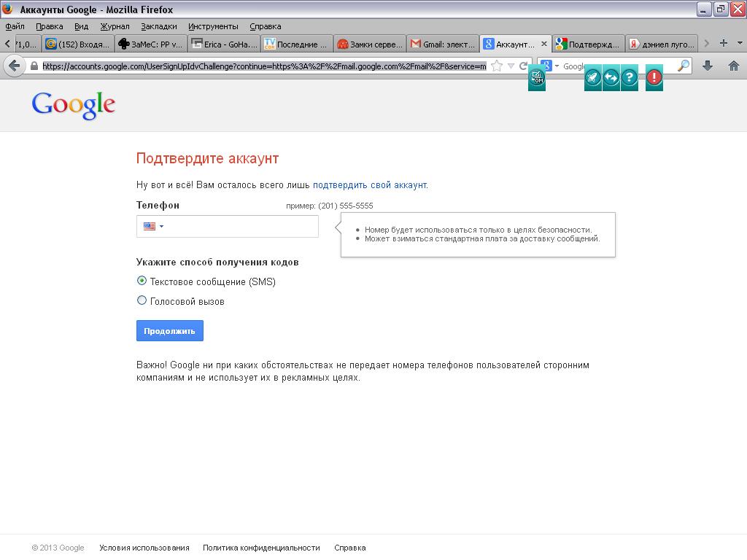Select Текстовое сообщение (SMS) radio option
The height and width of the screenshot is (560, 747).
click(142, 281)
